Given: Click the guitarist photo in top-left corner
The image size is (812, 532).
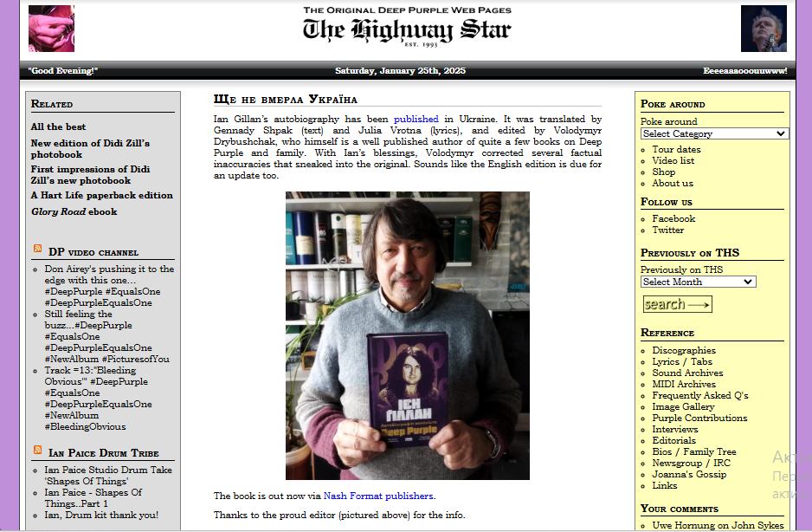Looking at the screenshot, I should coord(51,29).
